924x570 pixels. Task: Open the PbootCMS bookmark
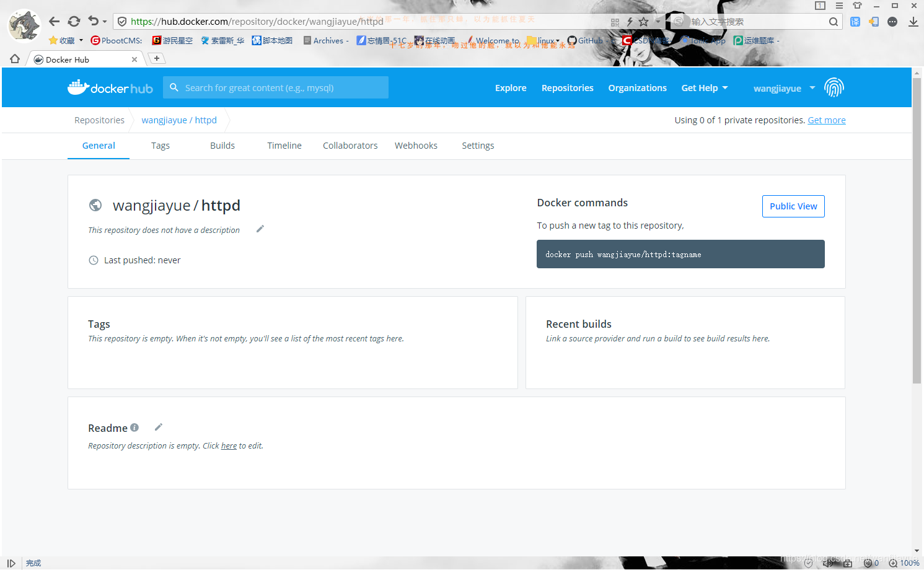(117, 40)
